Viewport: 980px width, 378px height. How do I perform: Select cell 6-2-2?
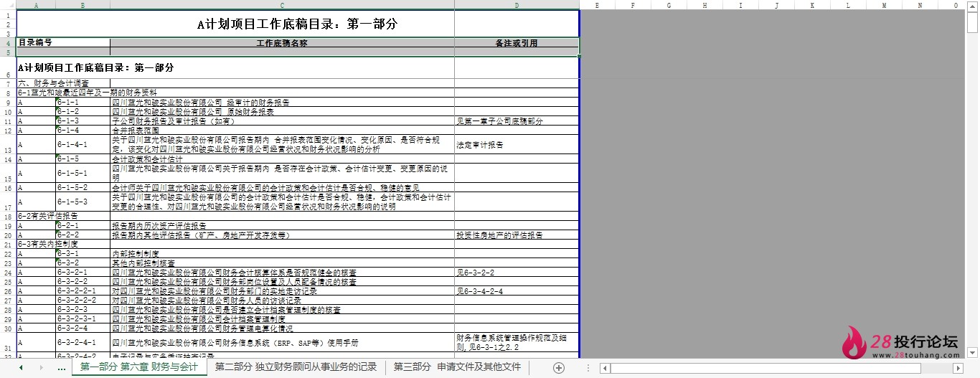click(x=83, y=235)
